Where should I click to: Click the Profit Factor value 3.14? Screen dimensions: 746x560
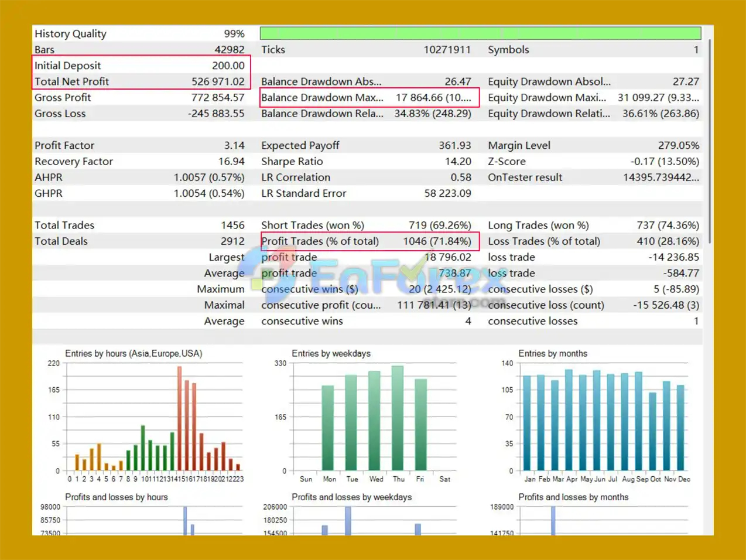point(234,145)
